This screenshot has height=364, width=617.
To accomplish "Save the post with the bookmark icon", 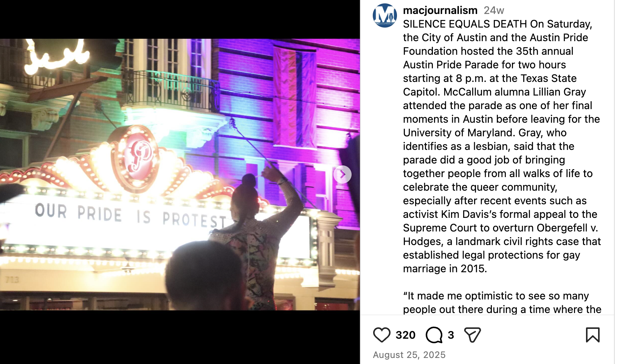I will pos(592,335).
